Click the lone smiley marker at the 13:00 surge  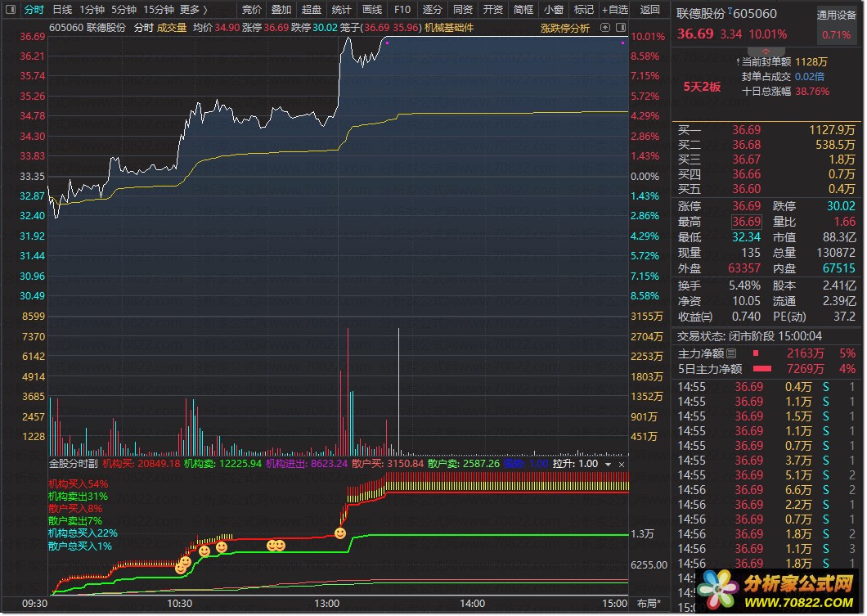pyautogui.click(x=340, y=533)
